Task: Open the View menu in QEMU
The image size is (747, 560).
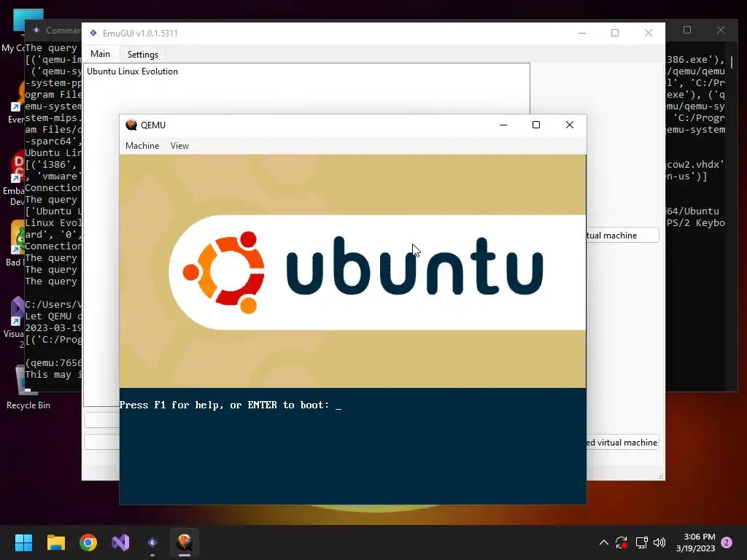Action: pos(179,146)
